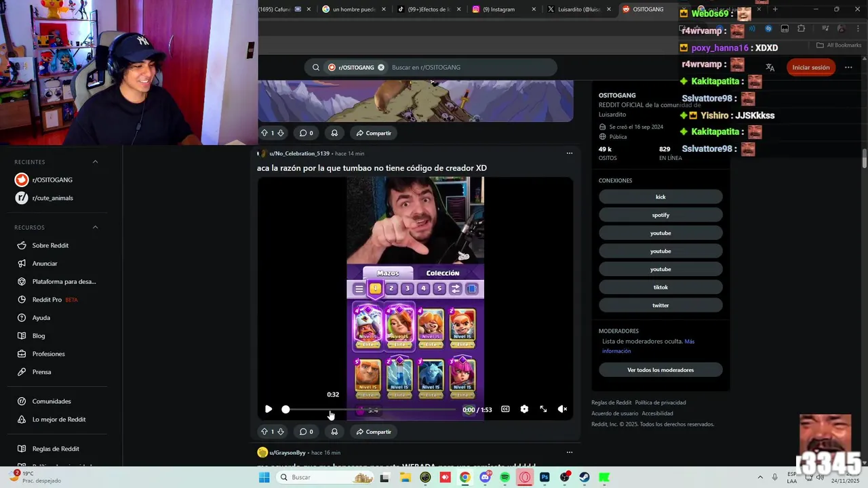Viewport: 868px width, 488px height.
Task: Award the game image post
Action: [x=334, y=133]
